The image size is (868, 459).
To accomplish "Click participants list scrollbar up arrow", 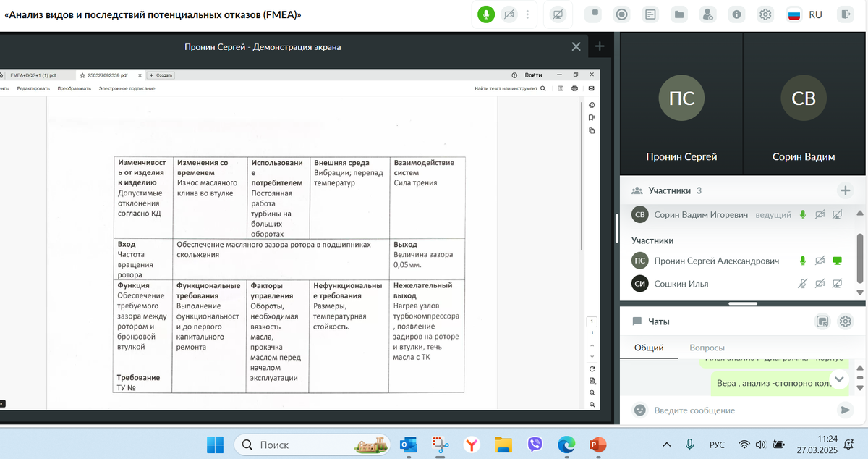I will tap(860, 213).
